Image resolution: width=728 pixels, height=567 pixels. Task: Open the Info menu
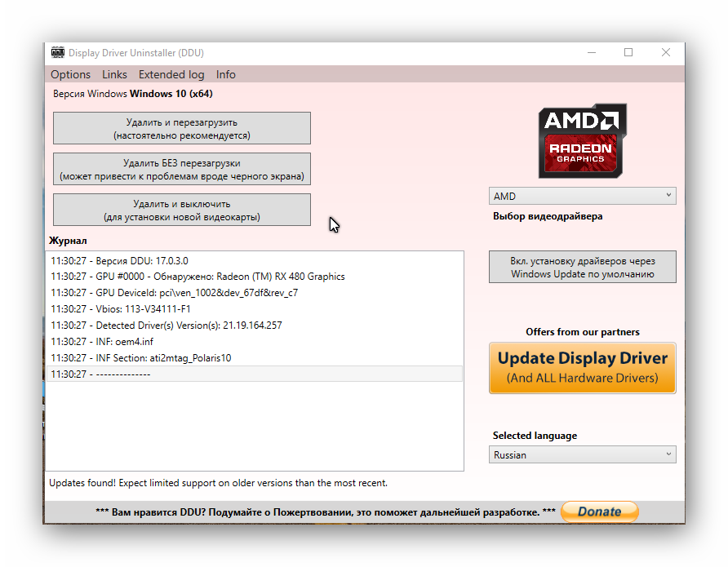(x=226, y=74)
